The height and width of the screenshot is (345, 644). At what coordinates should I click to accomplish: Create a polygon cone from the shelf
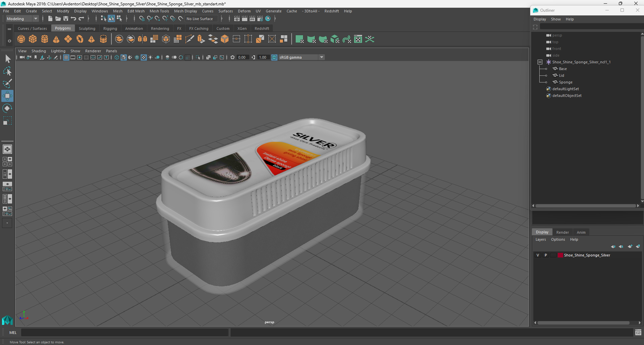pyautogui.click(x=56, y=39)
